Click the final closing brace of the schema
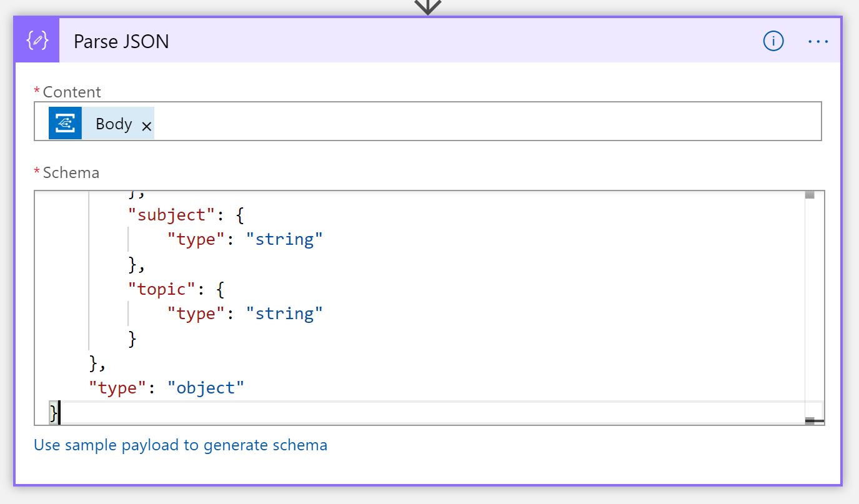This screenshot has width=859, height=504. click(x=54, y=412)
